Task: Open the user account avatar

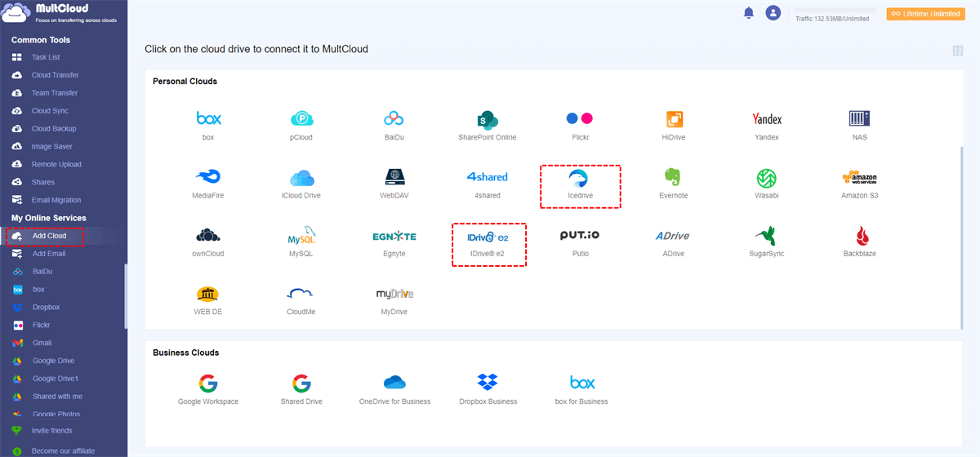Action: 773,13
